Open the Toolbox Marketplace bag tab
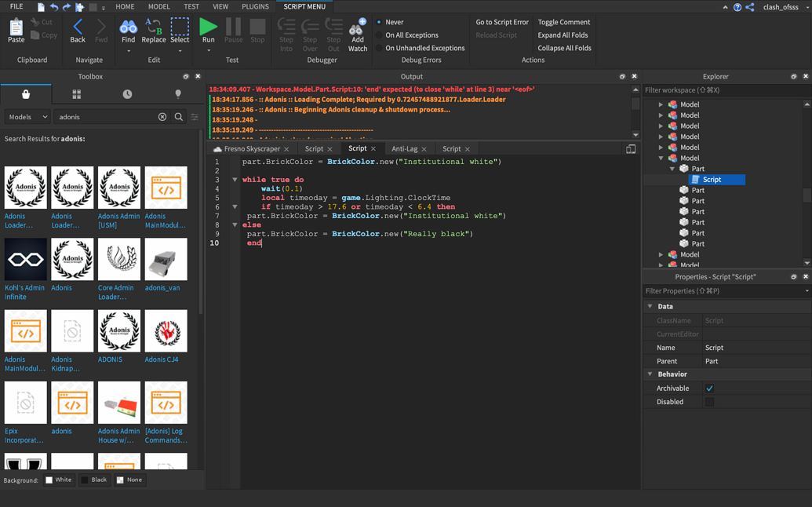The width and height of the screenshot is (812, 507). tap(26, 94)
